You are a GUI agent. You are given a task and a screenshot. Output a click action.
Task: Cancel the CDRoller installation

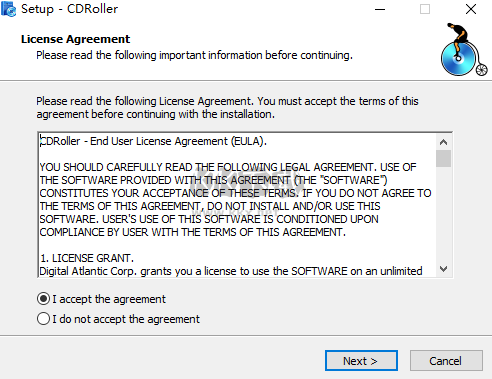tap(446, 360)
